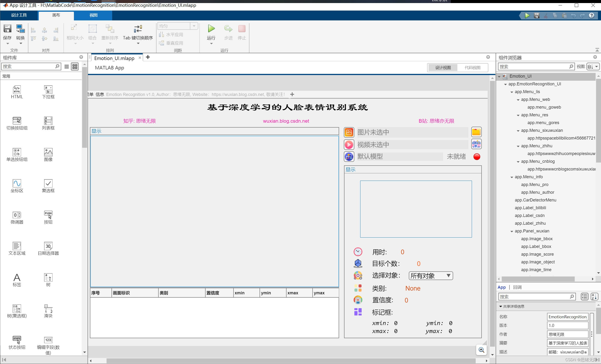Click the zoom magnifier icon on the canvas
The height and width of the screenshot is (364, 601).
click(x=481, y=350)
